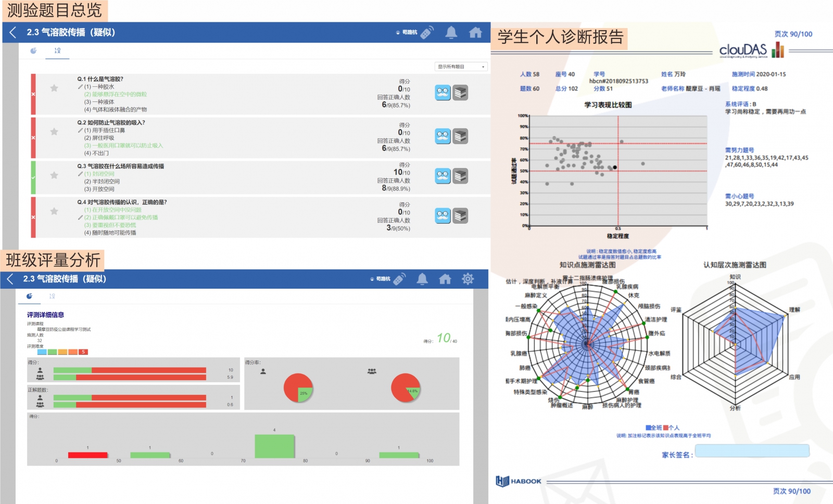This screenshot has width=833, height=504.
Task: Open book stack icon for Q.3
Action: 460,176
